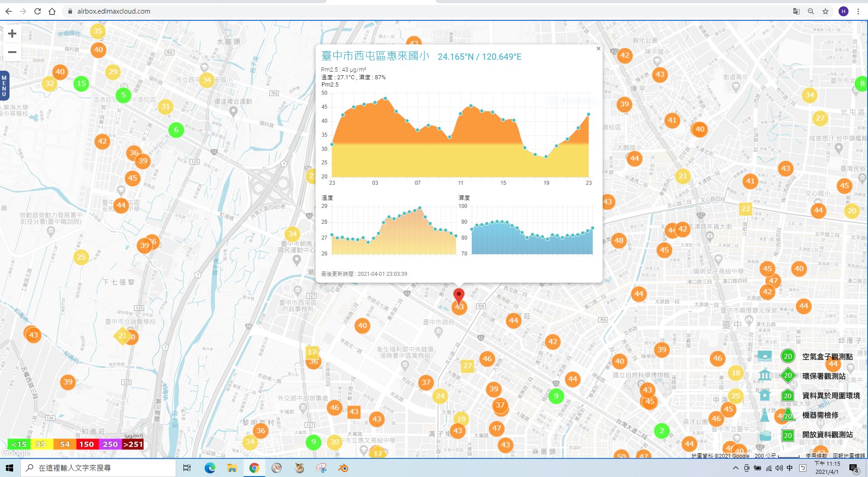The width and height of the screenshot is (868, 477).
Task: Open Task View on the taskbar
Action: point(187,468)
